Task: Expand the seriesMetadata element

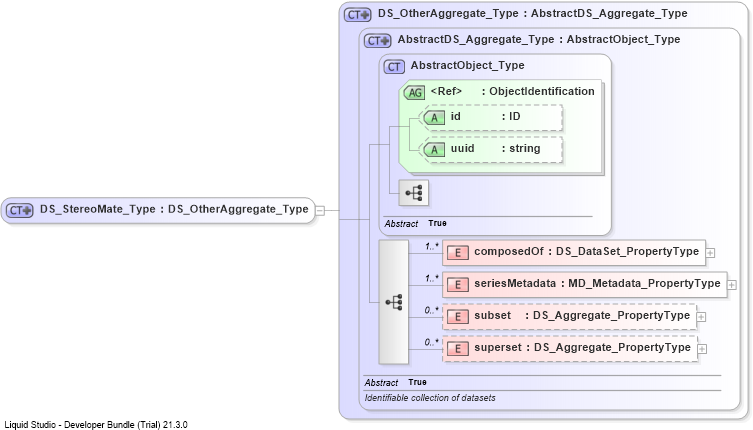Action: [732, 285]
